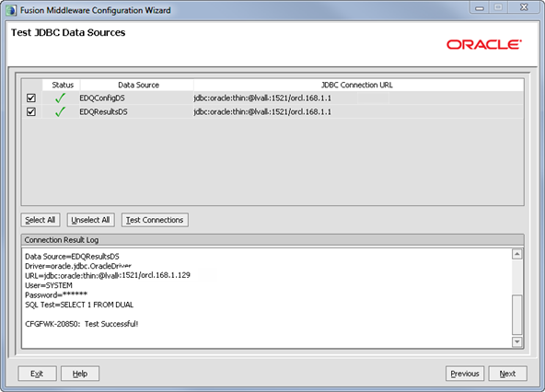Click the JDBC Connection URL column header
Viewport: 545px width, 392px height.
click(x=358, y=85)
